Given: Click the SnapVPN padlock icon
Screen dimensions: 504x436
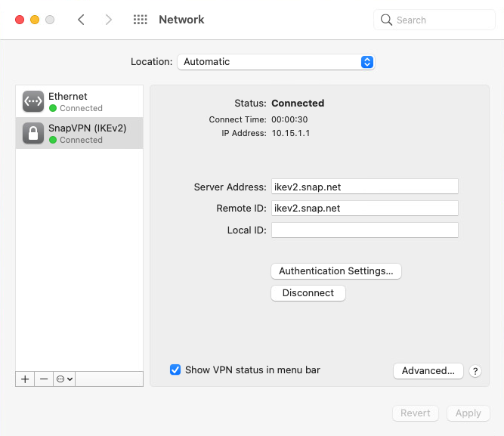Looking at the screenshot, I should click(x=33, y=133).
